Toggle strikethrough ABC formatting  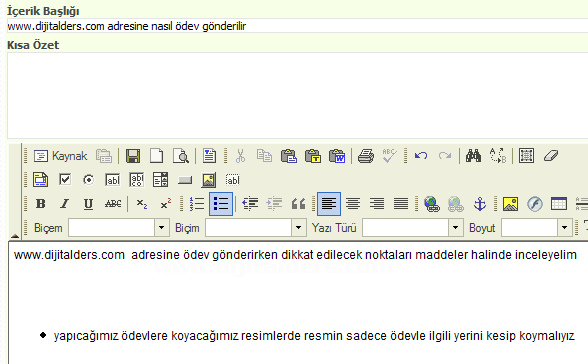(x=113, y=204)
